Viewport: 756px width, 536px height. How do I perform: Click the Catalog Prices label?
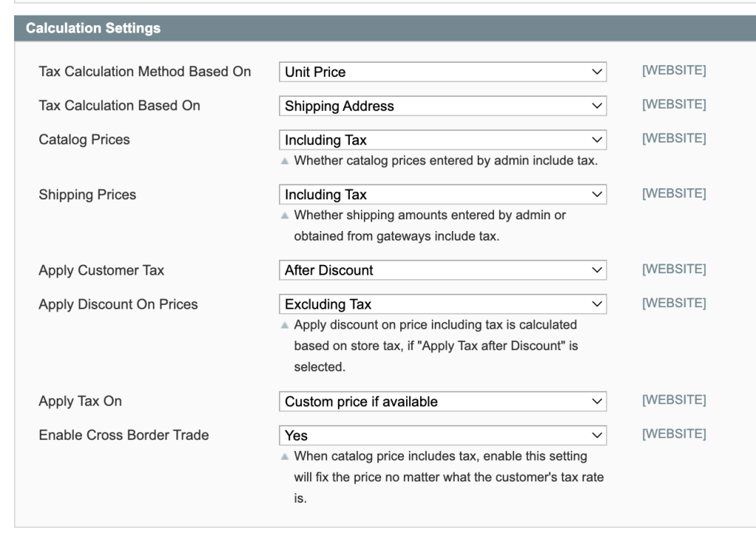click(84, 140)
